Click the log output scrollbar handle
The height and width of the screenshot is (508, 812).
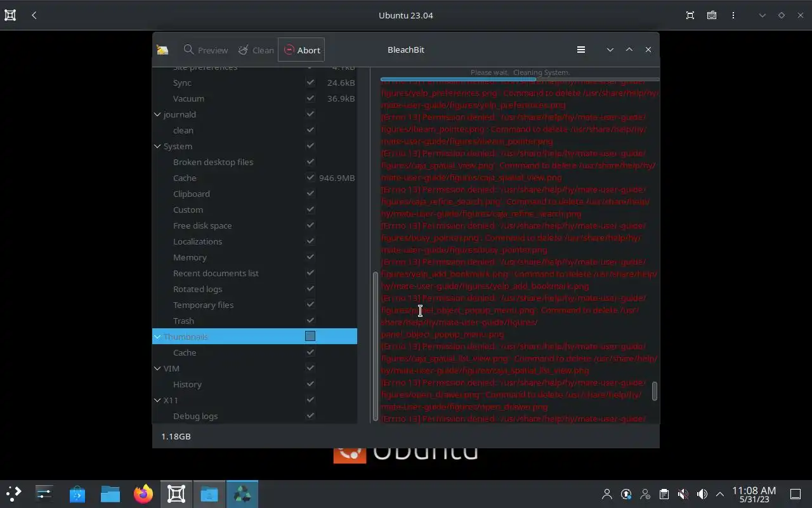coord(655,391)
